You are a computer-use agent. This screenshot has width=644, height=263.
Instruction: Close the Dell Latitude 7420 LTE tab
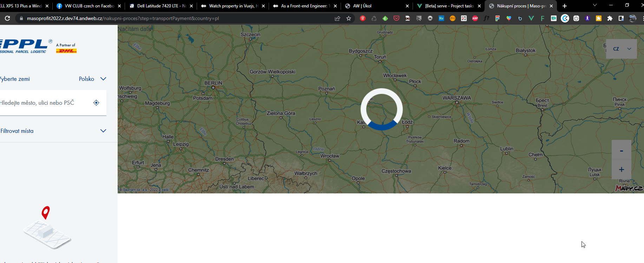click(191, 6)
